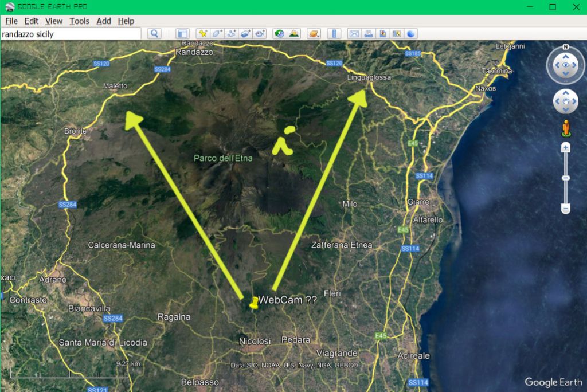The image size is (587, 392).
Task: Click the print icon in toolbar
Action: point(369,34)
